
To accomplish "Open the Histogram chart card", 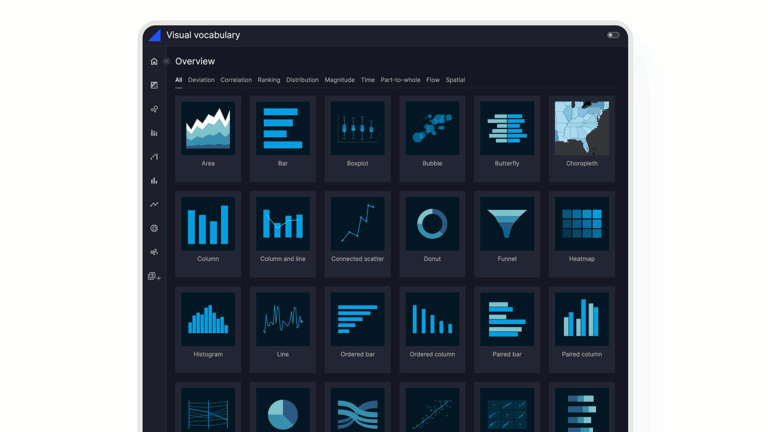I will (208, 329).
